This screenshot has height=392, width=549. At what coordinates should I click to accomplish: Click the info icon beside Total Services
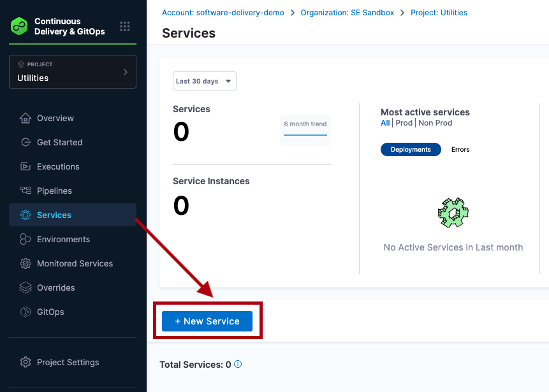pyautogui.click(x=238, y=365)
